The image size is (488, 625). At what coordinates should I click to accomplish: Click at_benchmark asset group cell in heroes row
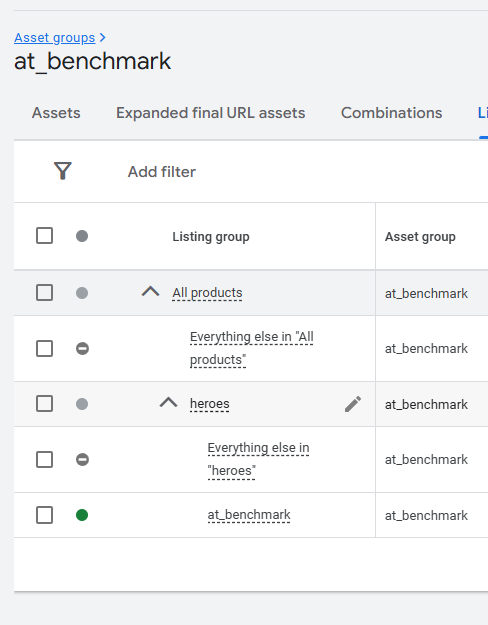(426, 405)
